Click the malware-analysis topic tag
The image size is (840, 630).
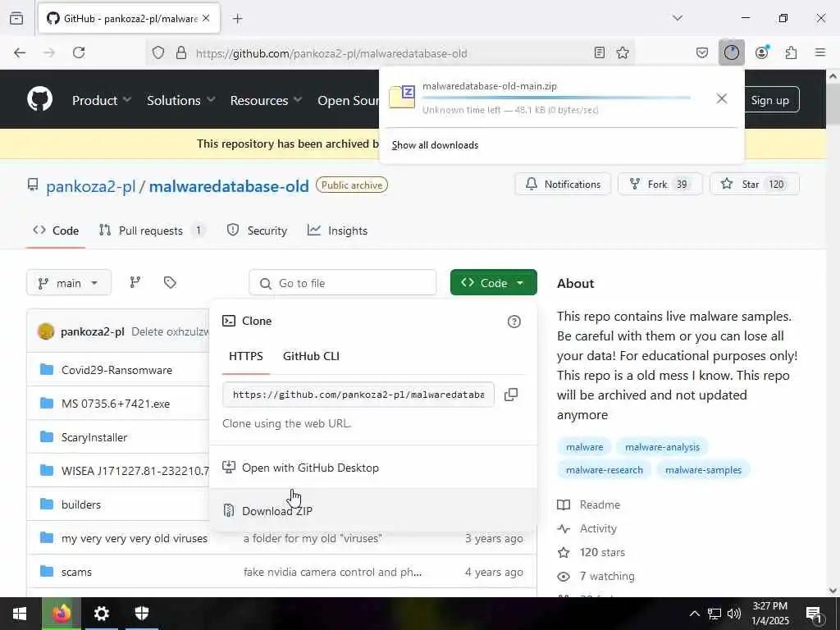coord(662,447)
